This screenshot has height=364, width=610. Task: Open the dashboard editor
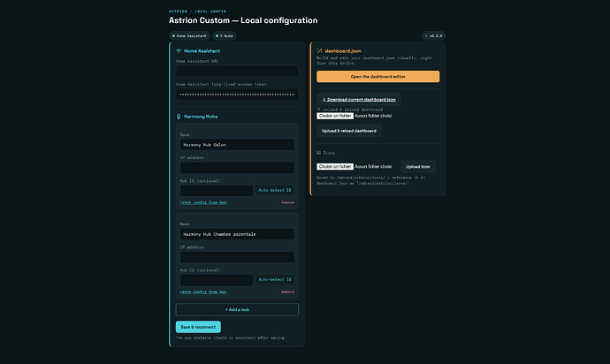click(377, 77)
